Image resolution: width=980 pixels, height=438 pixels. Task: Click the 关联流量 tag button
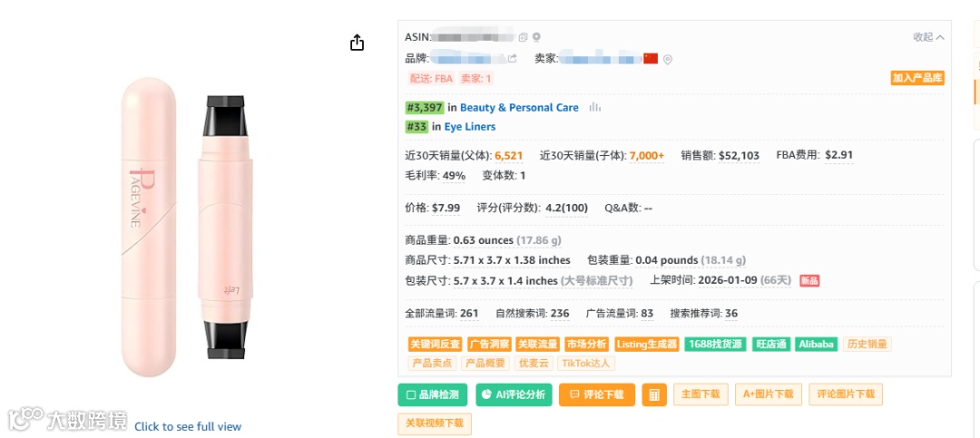click(537, 345)
